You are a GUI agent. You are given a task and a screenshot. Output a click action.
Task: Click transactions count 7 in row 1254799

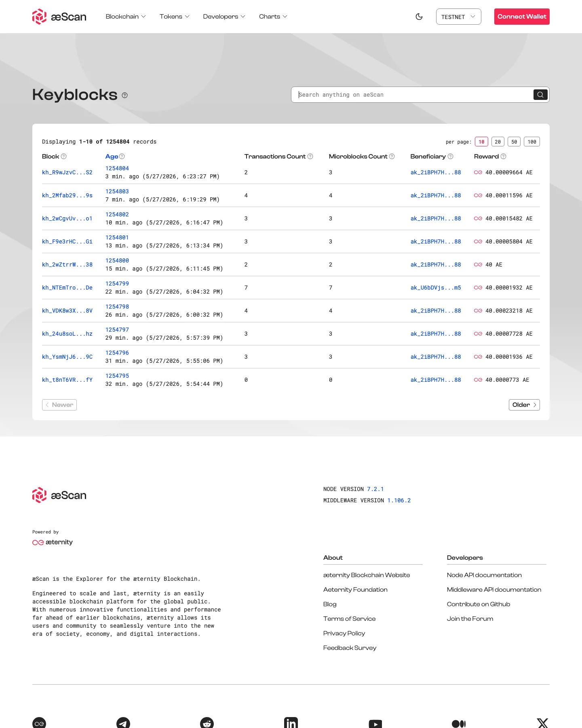pyautogui.click(x=246, y=288)
